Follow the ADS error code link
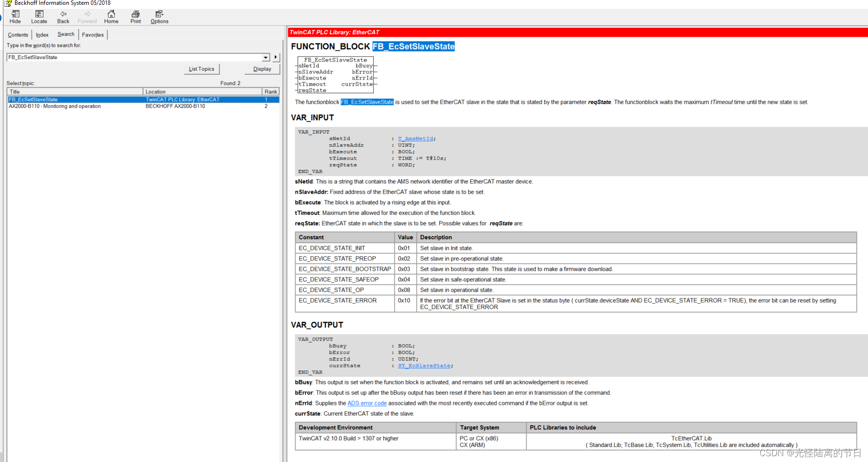This screenshot has height=462, width=868. coord(367,403)
